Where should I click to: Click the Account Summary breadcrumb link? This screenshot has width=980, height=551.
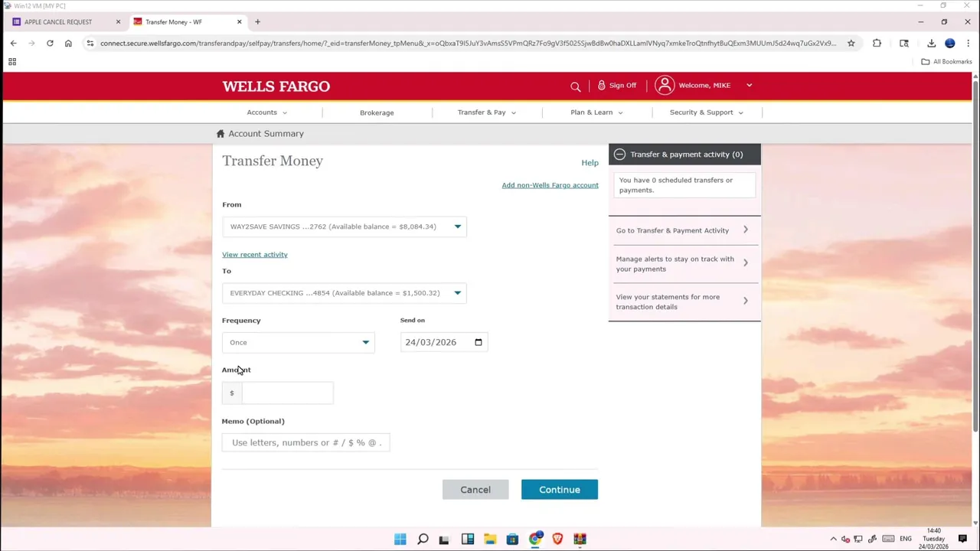click(266, 134)
